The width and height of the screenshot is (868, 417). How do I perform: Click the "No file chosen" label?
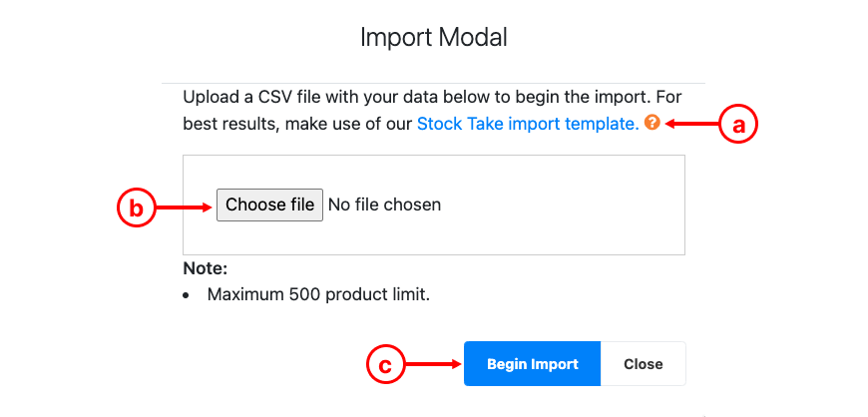tap(385, 205)
